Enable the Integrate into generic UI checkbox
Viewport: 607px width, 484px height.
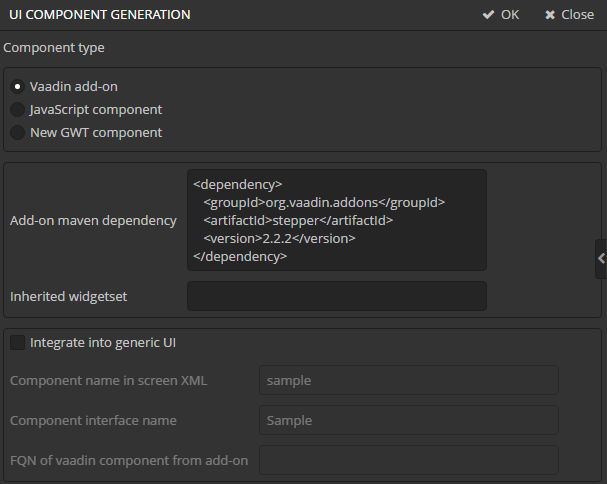(x=17, y=343)
